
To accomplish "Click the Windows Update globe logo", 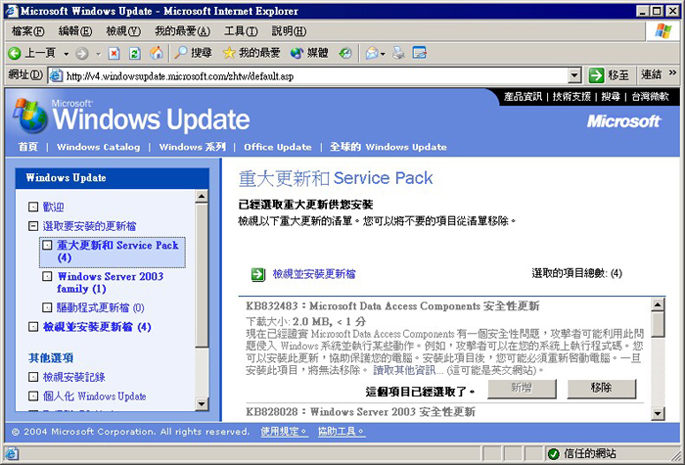I will (x=31, y=116).
